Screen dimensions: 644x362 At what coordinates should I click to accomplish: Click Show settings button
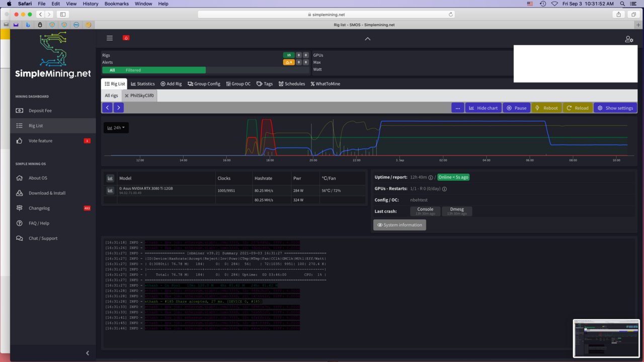point(615,108)
